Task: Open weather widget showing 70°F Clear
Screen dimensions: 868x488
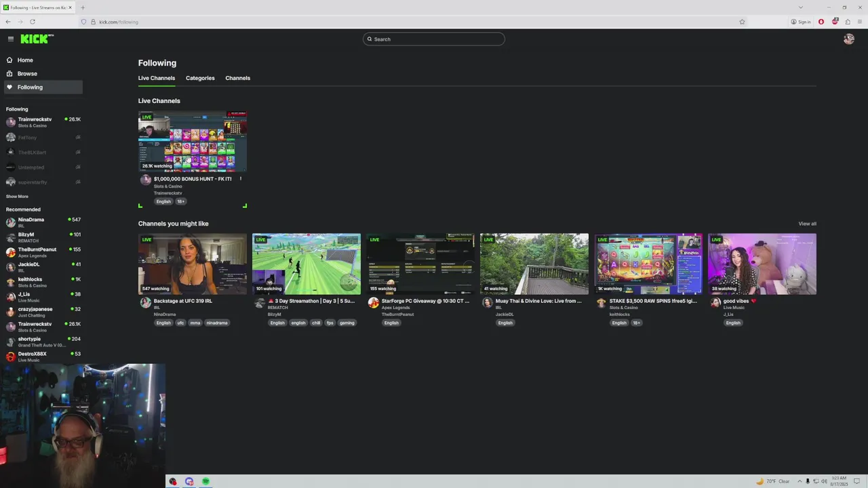Action: (773, 481)
